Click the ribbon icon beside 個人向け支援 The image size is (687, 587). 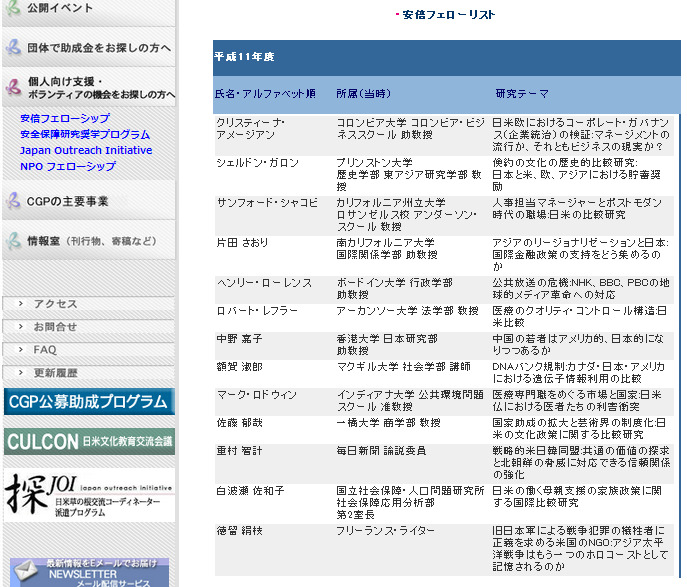point(13,87)
